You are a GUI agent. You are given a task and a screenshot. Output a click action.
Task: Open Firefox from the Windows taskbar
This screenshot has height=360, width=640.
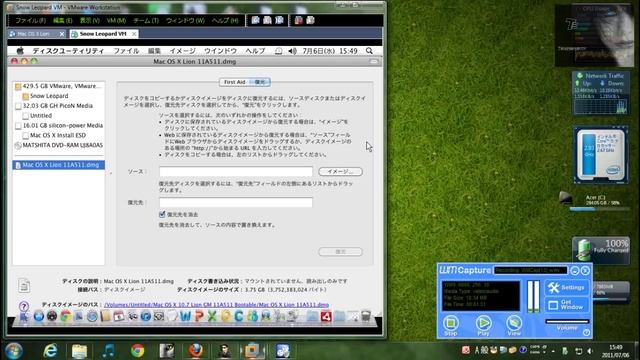(196, 351)
